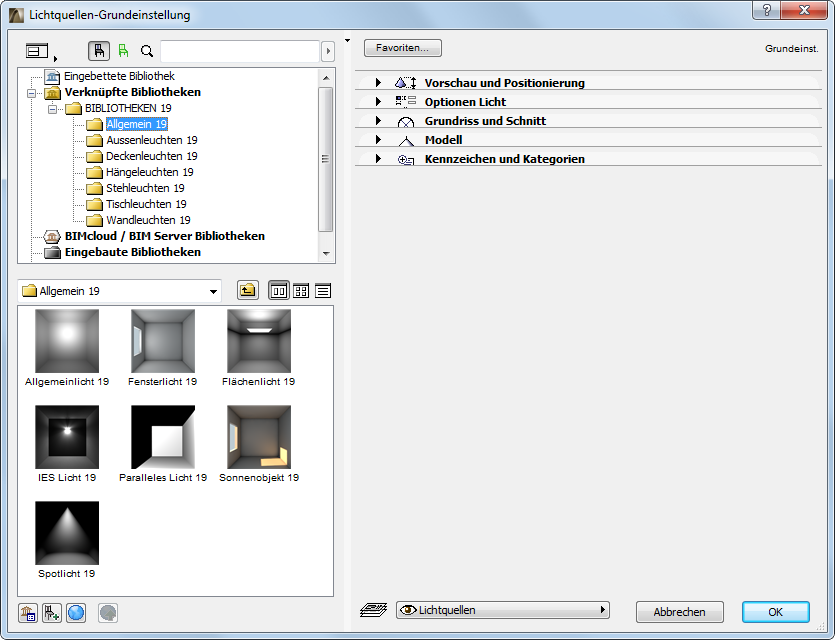Collapse Verknüpfte Bibliotheken tree node
This screenshot has width=835, height=640.
pyautogui.click(x=31, y=93)
